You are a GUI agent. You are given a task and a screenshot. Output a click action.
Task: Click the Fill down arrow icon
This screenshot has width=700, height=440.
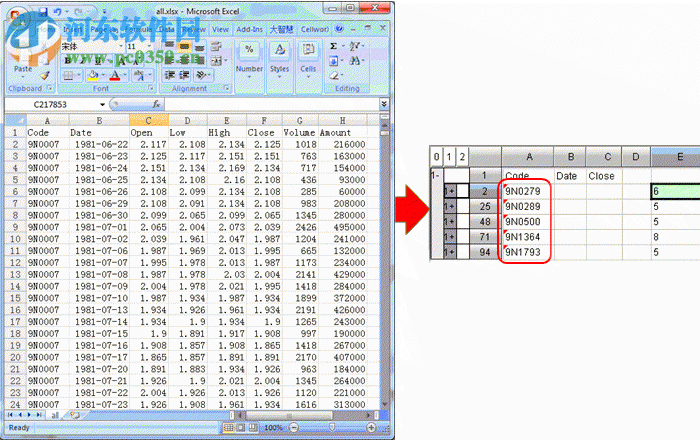pyautogui.click(x=333, y=60)
